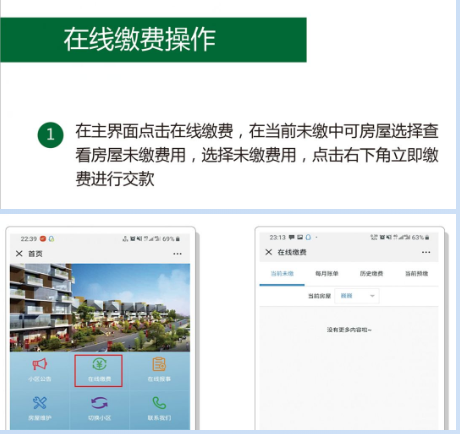Click the green step number 1 badge
The height and width of the screenshot is (434, 460).
[x=50, y=135]
